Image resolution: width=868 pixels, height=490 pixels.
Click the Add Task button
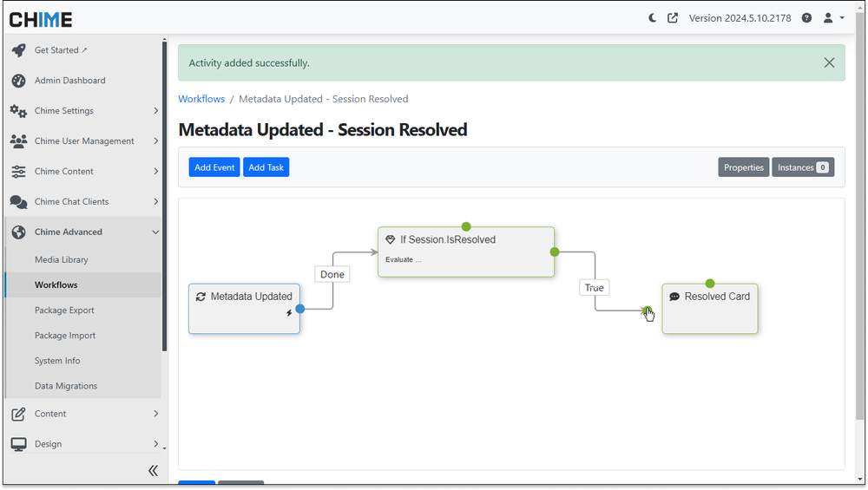click(266, 167)
